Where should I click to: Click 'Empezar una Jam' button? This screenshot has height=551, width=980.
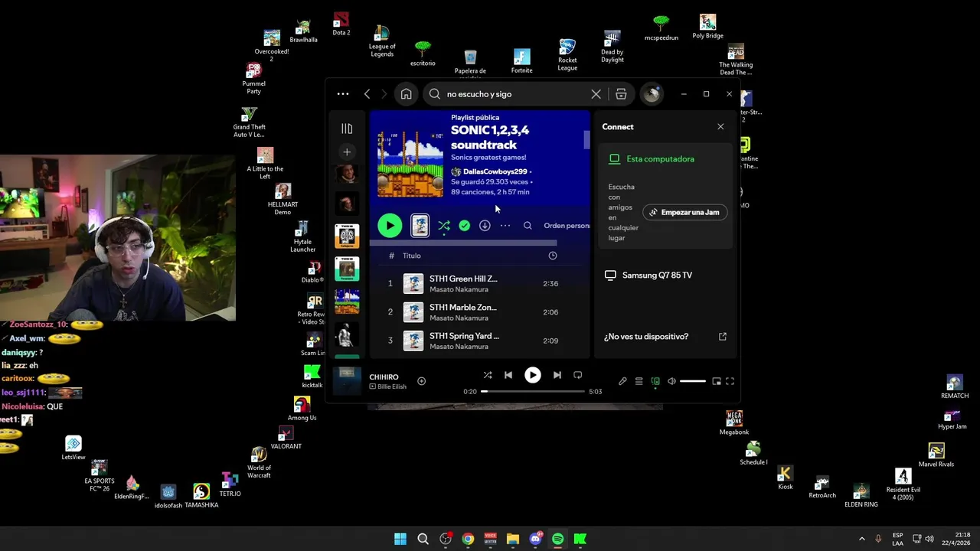point(684,213)
